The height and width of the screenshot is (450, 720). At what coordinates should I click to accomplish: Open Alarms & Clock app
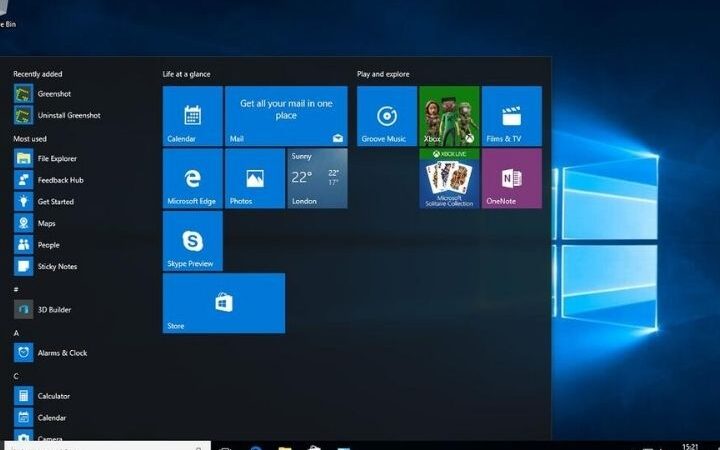coord(51,353)
